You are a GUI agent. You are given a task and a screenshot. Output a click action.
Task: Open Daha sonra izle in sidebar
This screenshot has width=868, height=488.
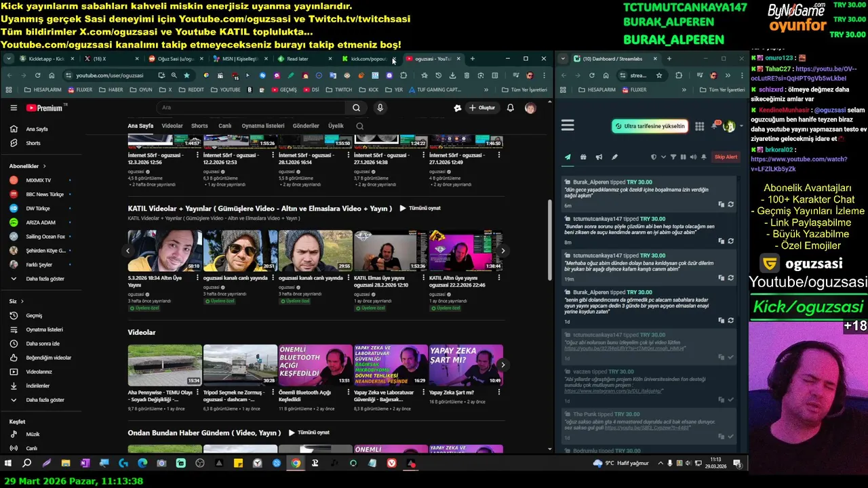coord(42,344)
